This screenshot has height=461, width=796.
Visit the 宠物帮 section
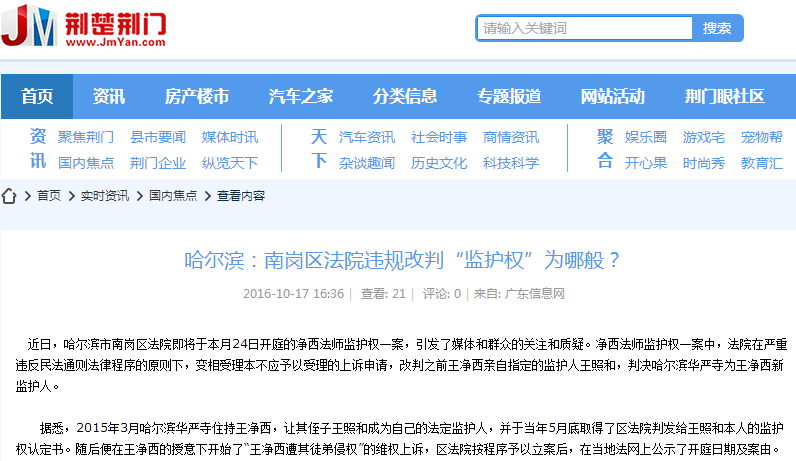pos(761,137)
